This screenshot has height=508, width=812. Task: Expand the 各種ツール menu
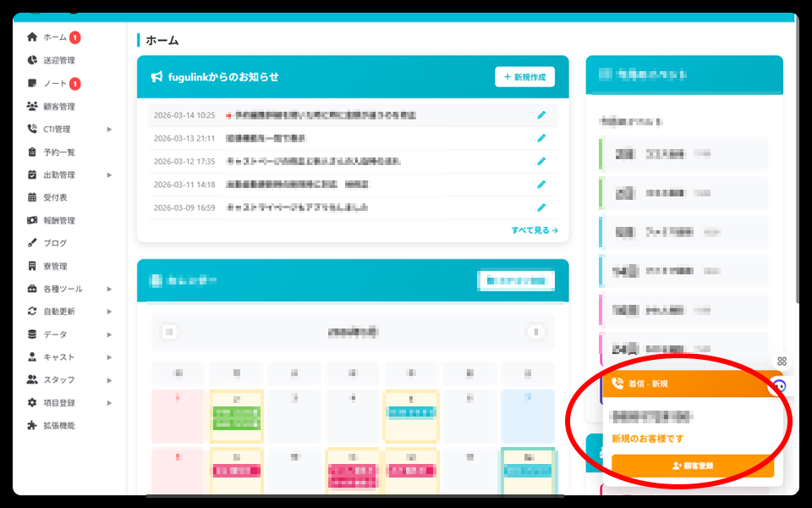109,289
